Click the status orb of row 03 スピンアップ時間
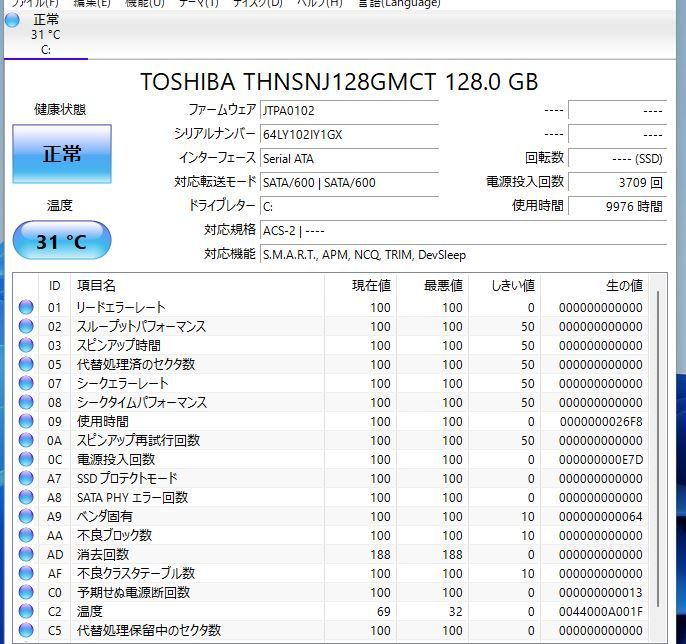The image size is (686, 644). [x=26, y=345]
